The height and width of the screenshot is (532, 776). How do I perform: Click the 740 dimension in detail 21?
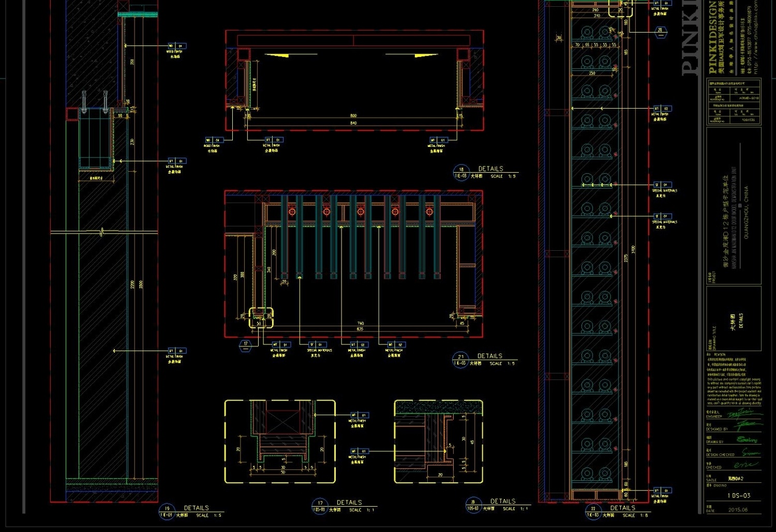pos(361,323)
